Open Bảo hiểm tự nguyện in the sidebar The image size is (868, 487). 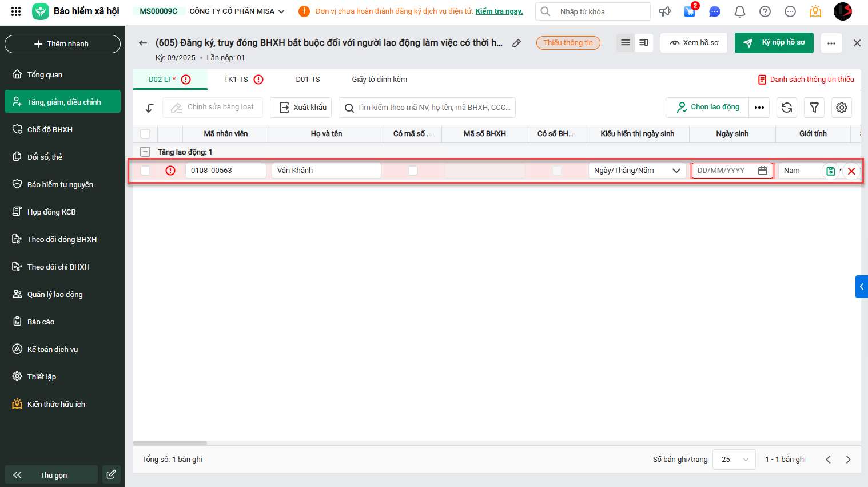(x=62, y=184)
